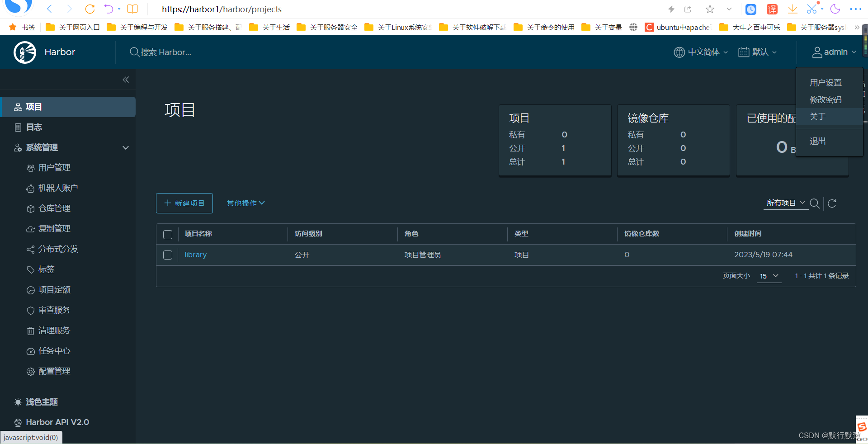Sort by 创建时间 column header
Viewport: 868px width, 444px height.
click(748, 234)
